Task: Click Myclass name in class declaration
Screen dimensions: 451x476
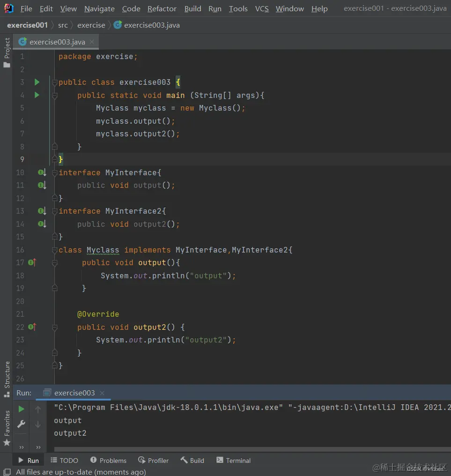Action: tap(103, 250)
